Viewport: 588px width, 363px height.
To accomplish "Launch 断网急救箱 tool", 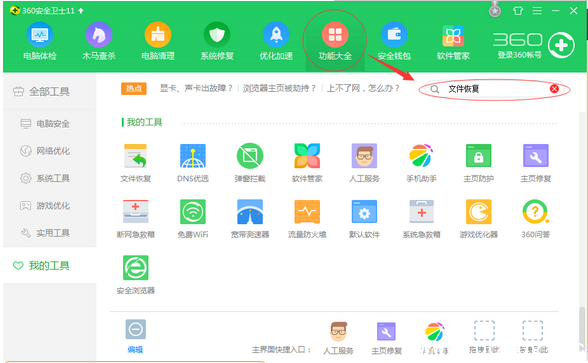I will 135,219.
